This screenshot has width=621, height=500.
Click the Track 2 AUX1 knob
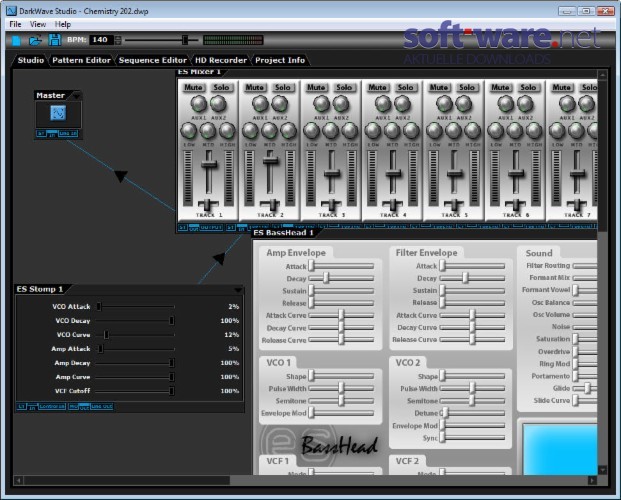[x=260, y=104]
